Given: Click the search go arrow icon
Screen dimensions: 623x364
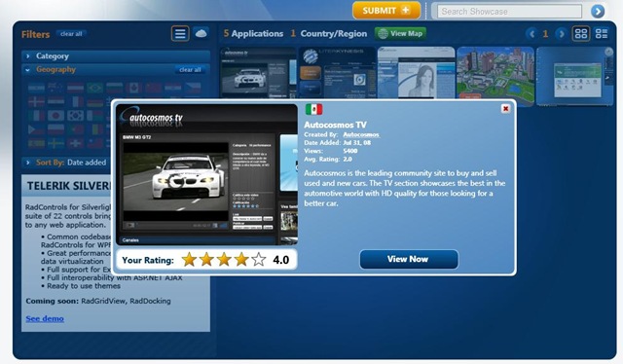Looking at the screenshot, I should 598,12.
